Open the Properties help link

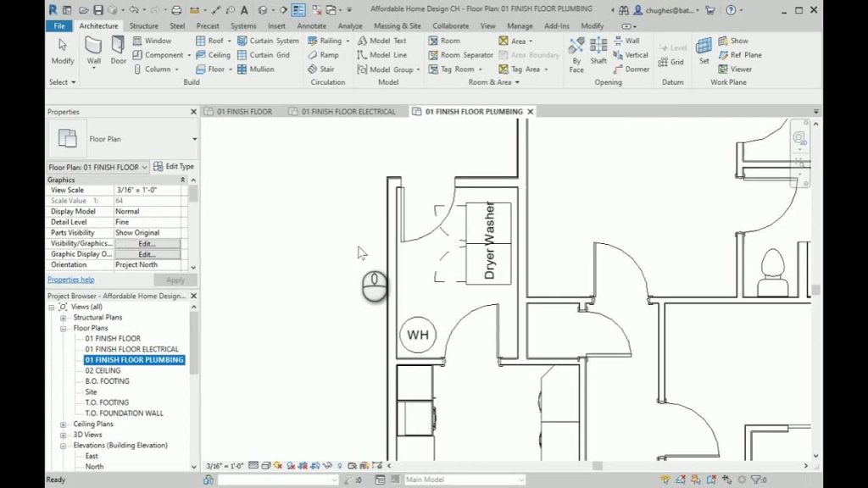point(71,280)
